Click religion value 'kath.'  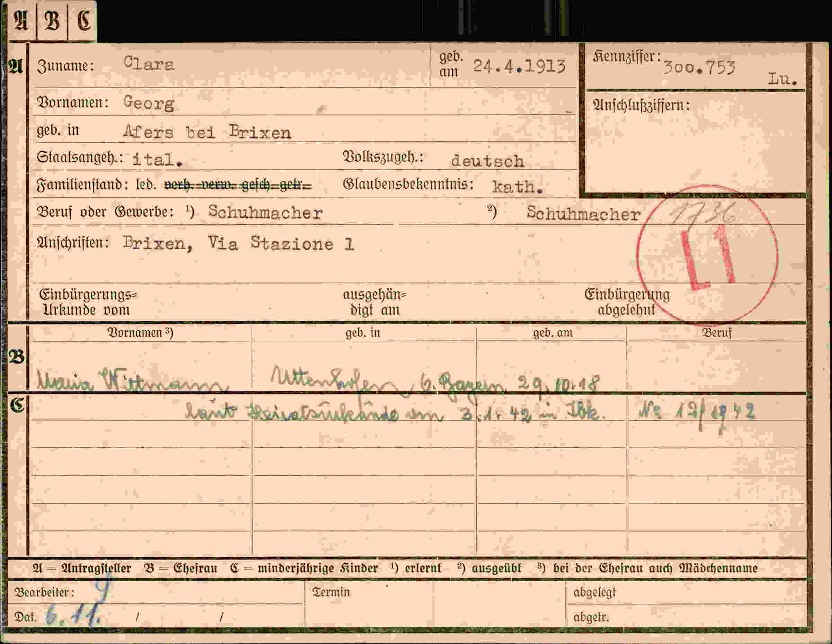(x=517, y=187)
